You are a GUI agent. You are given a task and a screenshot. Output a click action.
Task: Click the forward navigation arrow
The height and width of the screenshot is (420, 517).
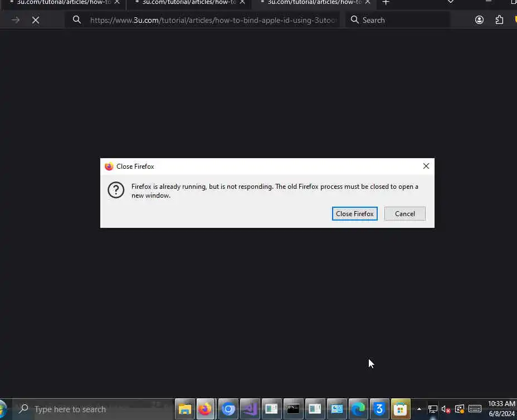tap(15, 20)
